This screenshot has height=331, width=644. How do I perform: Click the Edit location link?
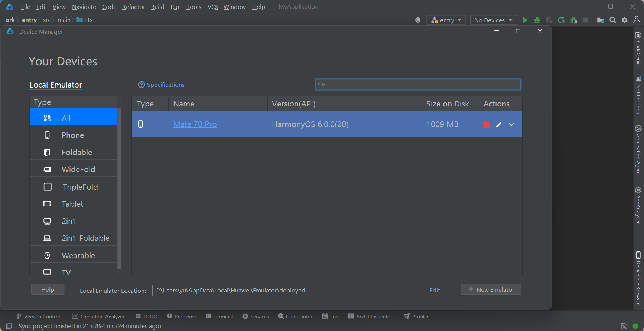[x=435, y=290]
